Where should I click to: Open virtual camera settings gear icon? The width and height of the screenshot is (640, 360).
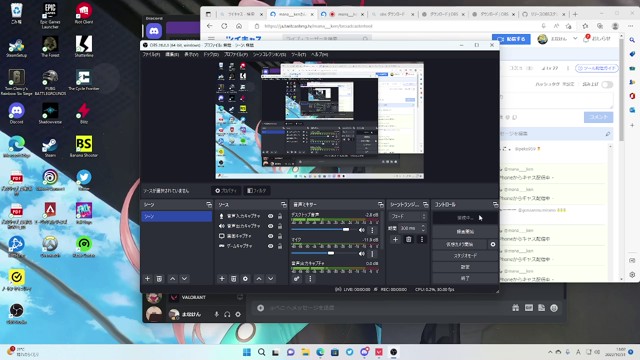[x=493, y=244]
